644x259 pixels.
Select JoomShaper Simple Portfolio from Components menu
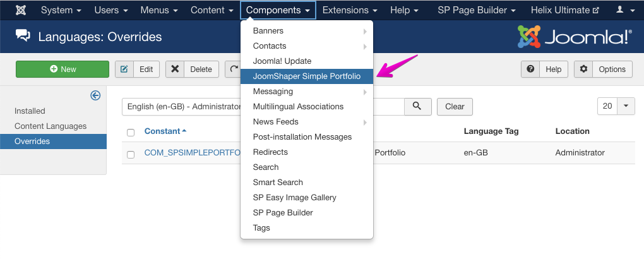click(x=306, y=76)
